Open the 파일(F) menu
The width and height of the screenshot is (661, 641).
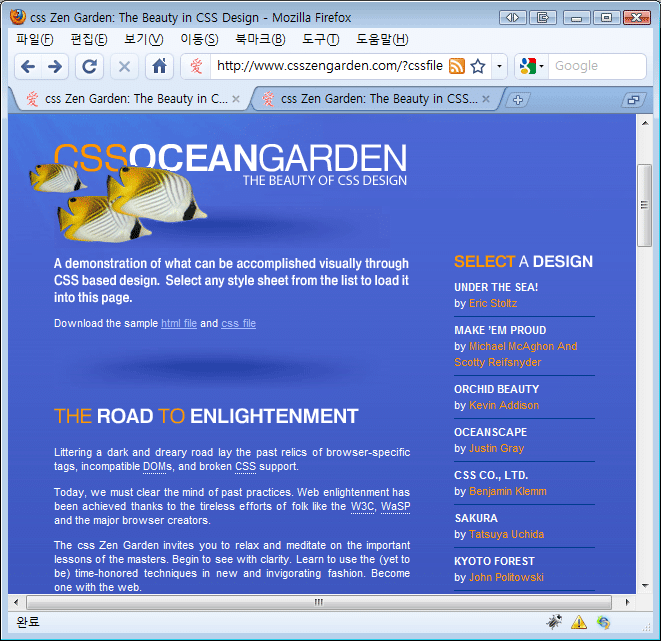(35, 40)
